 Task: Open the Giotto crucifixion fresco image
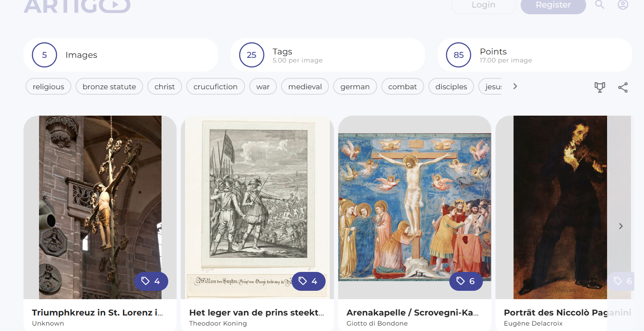tap(415, 207)
